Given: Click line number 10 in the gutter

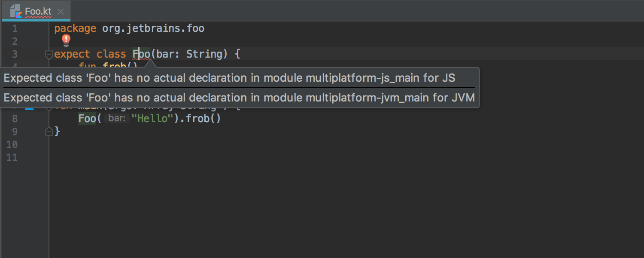Looking at the screenshot, I should pyautogui.click(x=12, y=144).
